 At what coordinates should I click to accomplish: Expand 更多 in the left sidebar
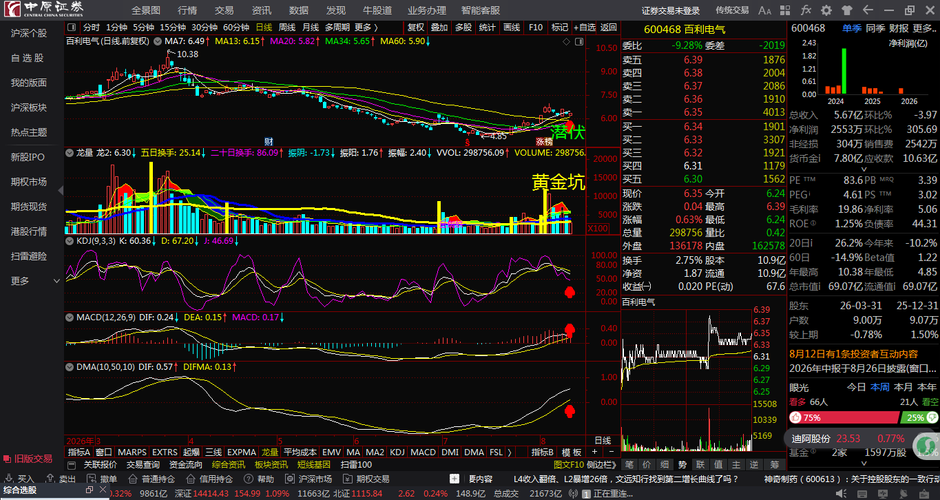(x=35, y=281)
